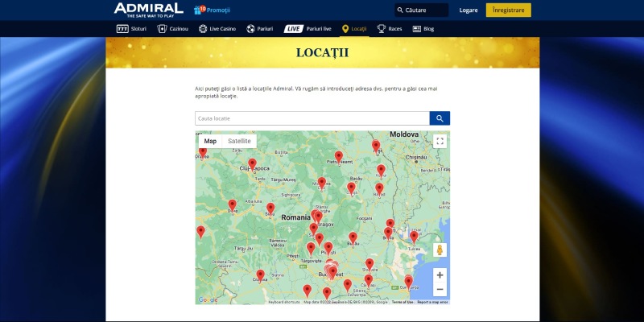Switch map to Satellite view
This screenshot has width=644, height=322.
pos(239,141)
